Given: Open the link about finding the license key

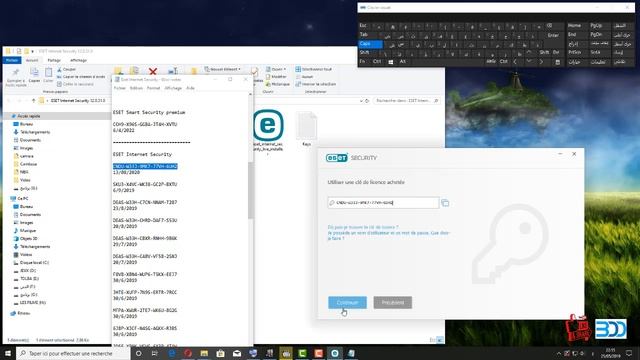Looking at the screenshot, I should click(x=363, y=227).
